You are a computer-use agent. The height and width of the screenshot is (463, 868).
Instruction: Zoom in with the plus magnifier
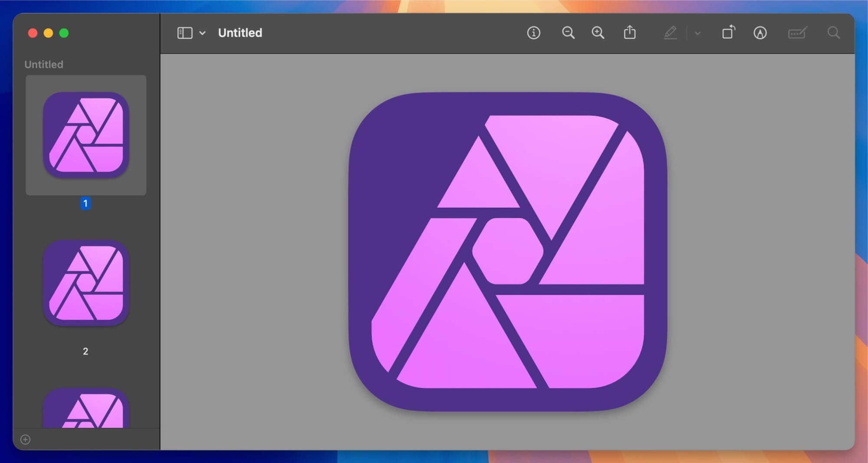[598, 33]
